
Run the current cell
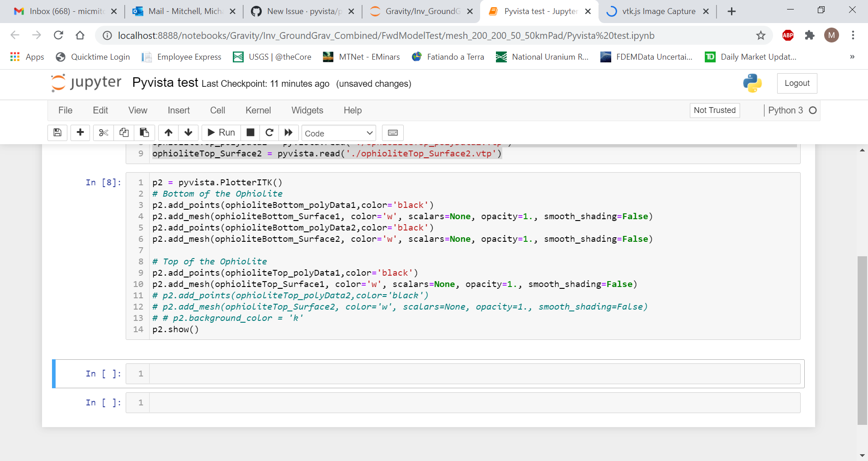pos(221,132)
